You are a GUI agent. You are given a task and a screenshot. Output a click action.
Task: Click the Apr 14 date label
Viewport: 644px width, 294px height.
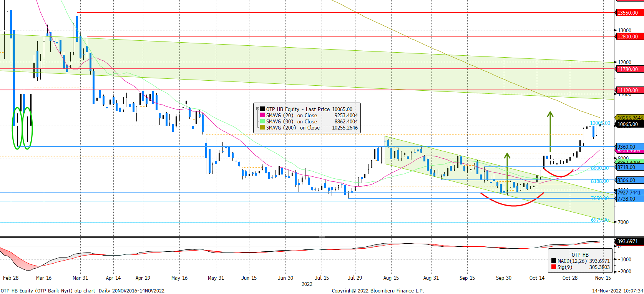coord(113,278)
